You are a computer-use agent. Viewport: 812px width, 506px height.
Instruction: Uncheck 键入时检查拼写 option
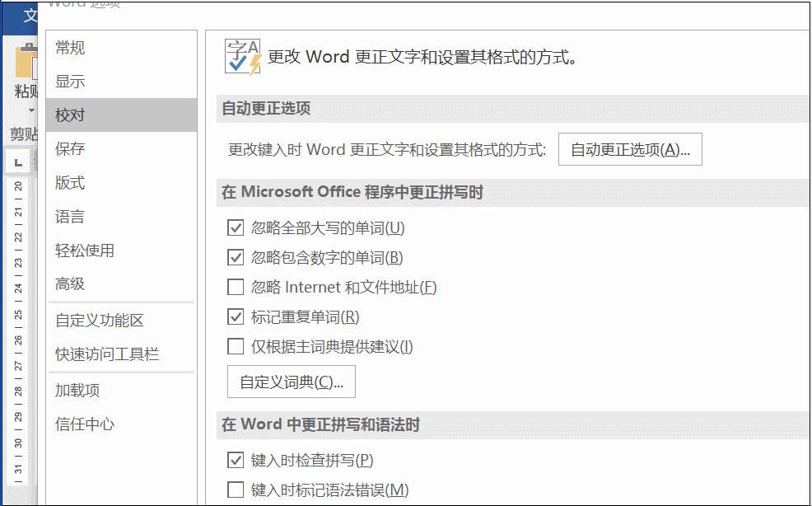click(235, 460)
